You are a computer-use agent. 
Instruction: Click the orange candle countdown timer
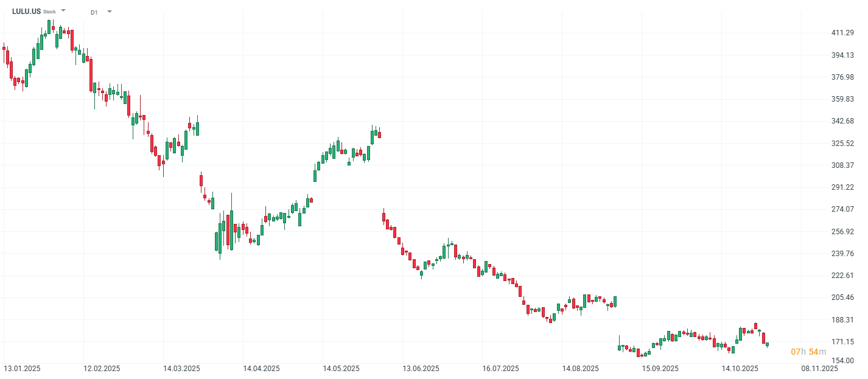click(808, 352)
